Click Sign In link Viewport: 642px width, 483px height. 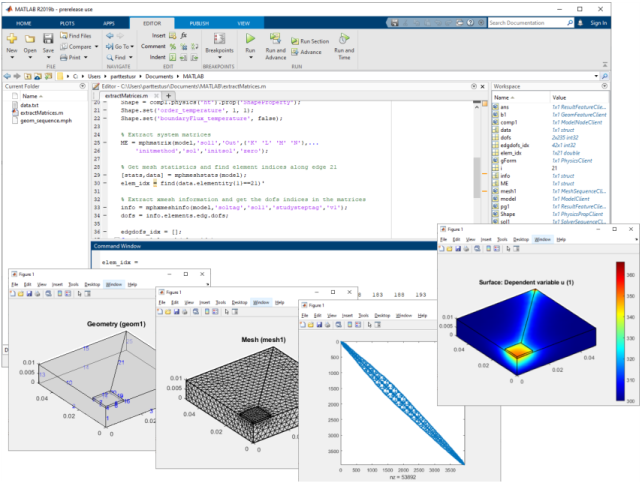tap(599, 23)
